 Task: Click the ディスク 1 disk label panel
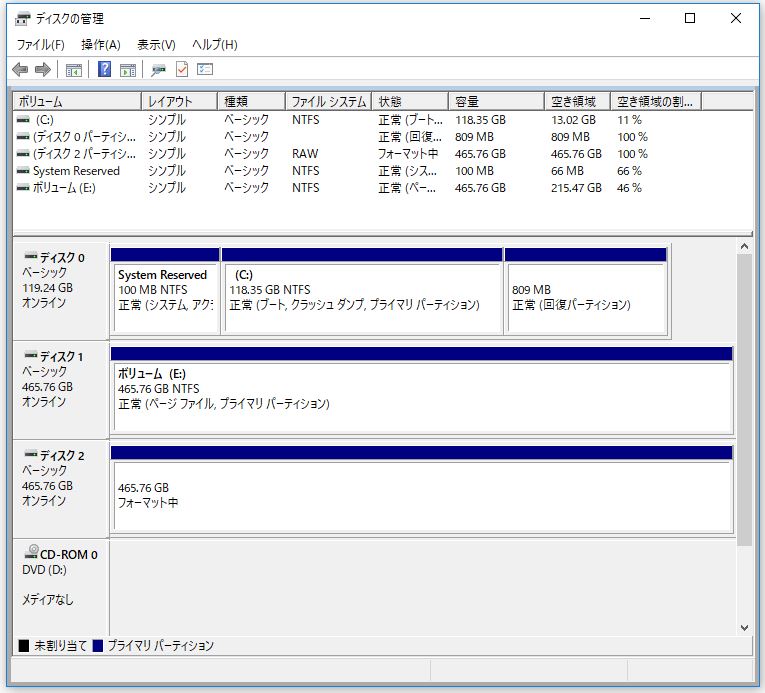pos(61,390)
